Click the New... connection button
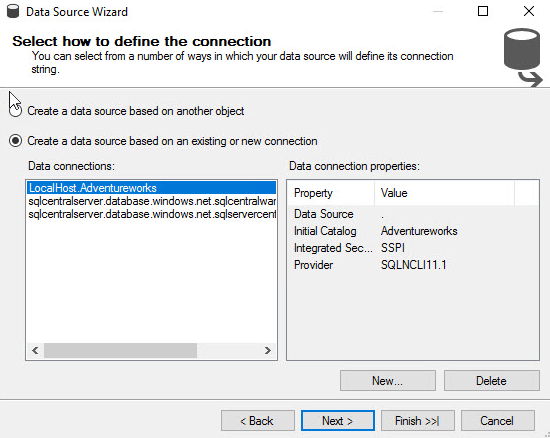Image resolution: width=550 pixels, height=438 pixels. (388, 381)
